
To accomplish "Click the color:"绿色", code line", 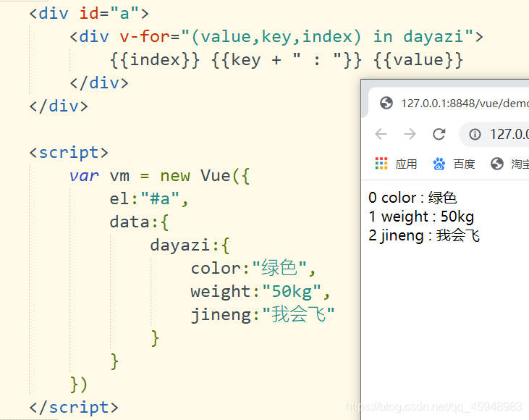I will click(x=253, y=269).
